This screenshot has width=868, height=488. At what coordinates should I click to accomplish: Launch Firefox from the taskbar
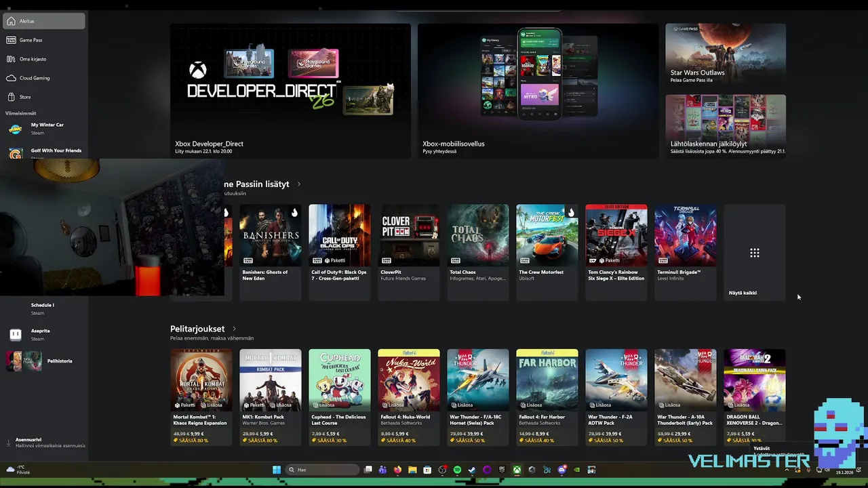tap(397, 470)
